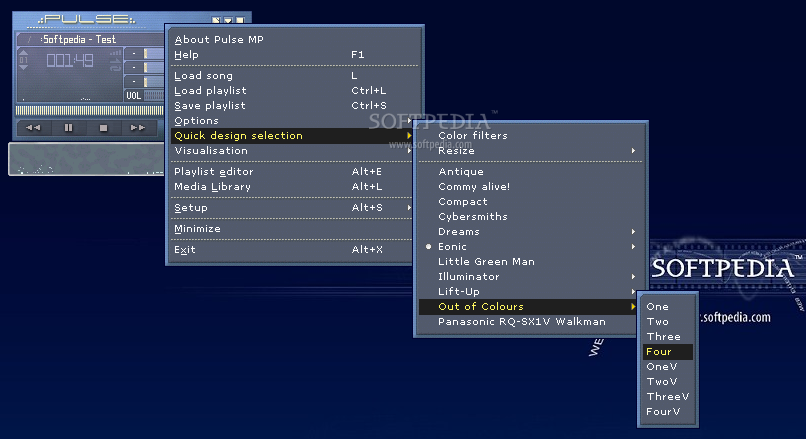Screen dimensions: 806x439
Task: Click the bottom minus button above VOL
Action: (x=134, y=81)
